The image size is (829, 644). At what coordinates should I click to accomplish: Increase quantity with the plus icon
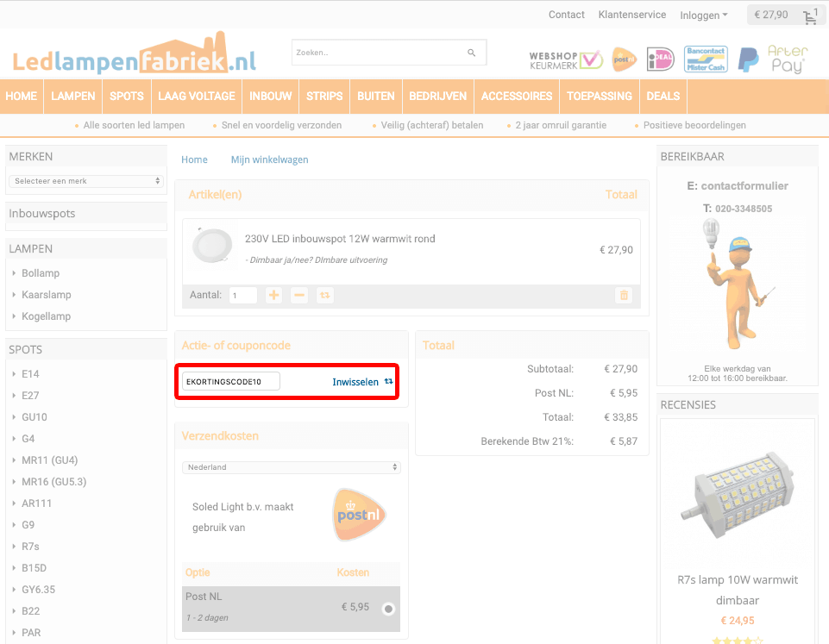pos(273,296)
